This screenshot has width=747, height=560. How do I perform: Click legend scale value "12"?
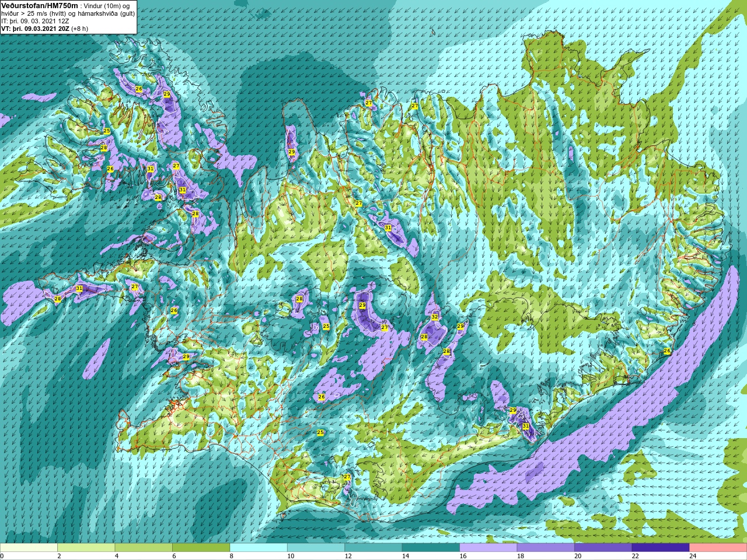348,556
